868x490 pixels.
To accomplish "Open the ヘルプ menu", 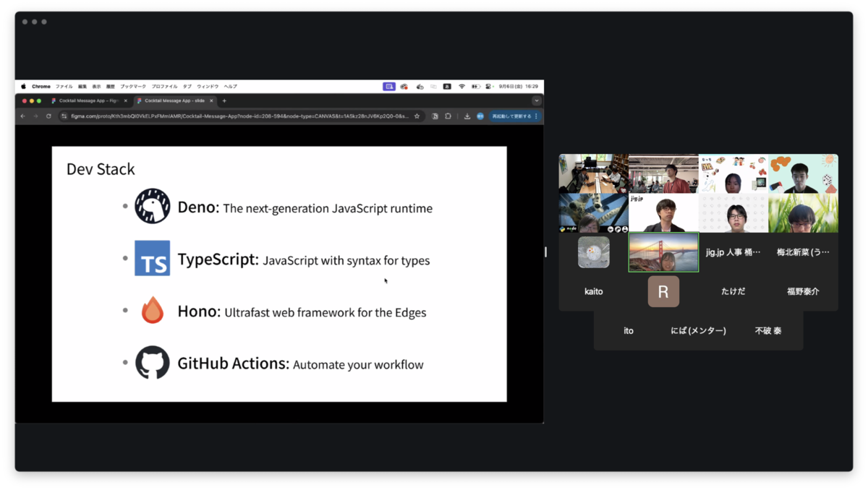I will [x=230, y=86].
